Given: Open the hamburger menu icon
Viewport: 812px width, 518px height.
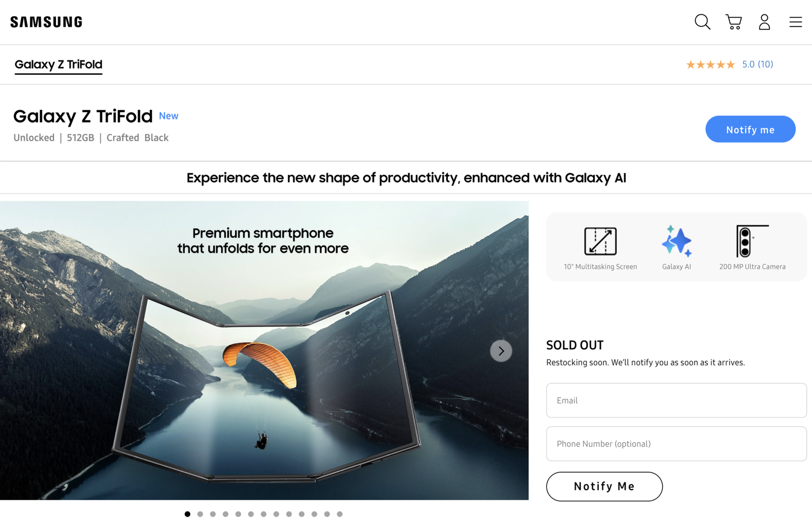Looking at the screenshot, I should [x=795, y=22].
